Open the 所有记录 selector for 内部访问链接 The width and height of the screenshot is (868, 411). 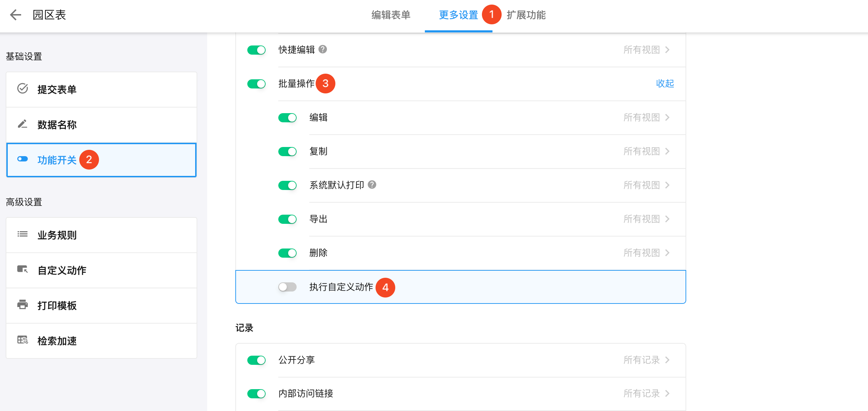(646, 393)
